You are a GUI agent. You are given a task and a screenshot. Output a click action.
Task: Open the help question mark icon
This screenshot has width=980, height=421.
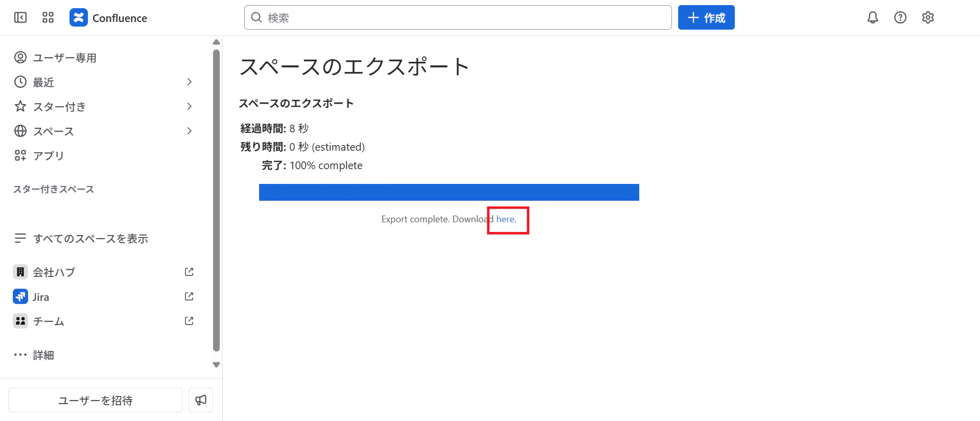click(900, 18)
